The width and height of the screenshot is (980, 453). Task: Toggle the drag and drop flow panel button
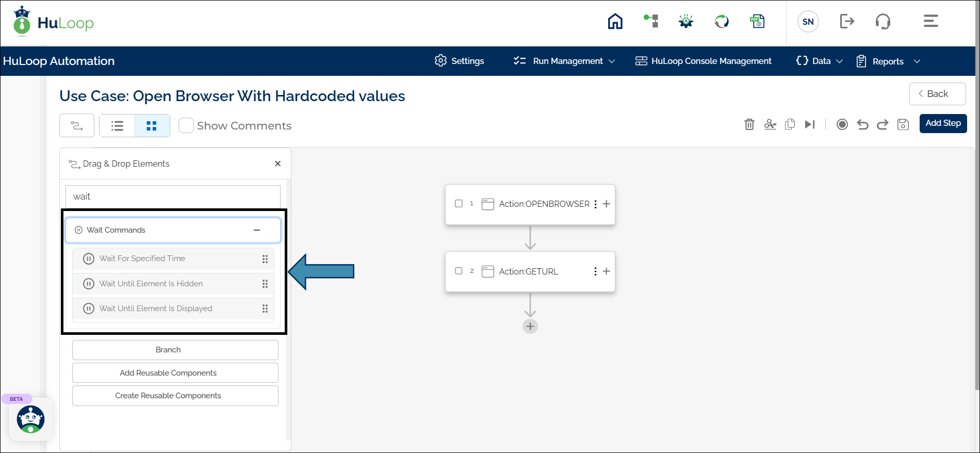(77, 125)
